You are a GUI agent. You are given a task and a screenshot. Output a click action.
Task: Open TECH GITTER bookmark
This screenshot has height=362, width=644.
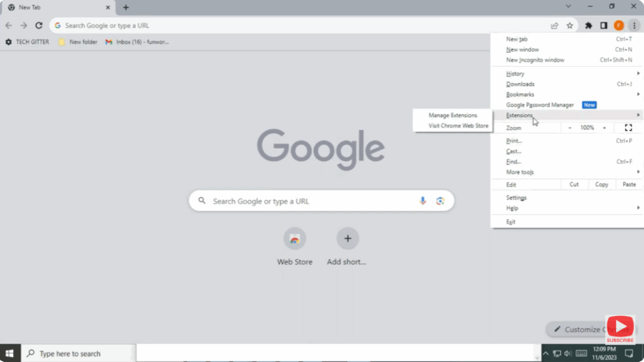(x=27, y=42)
